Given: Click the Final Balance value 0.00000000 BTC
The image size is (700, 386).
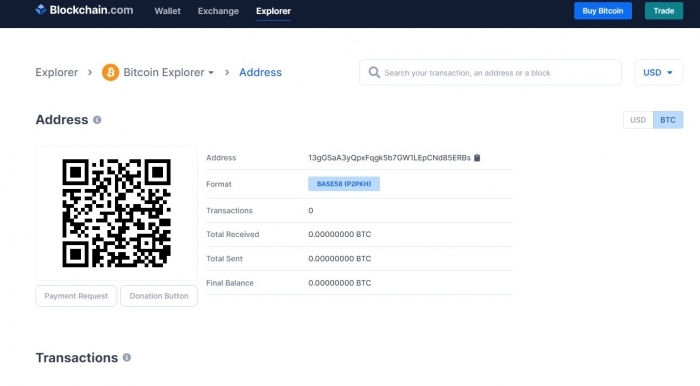Looking at the screenshot, I should tap(340, 283).
